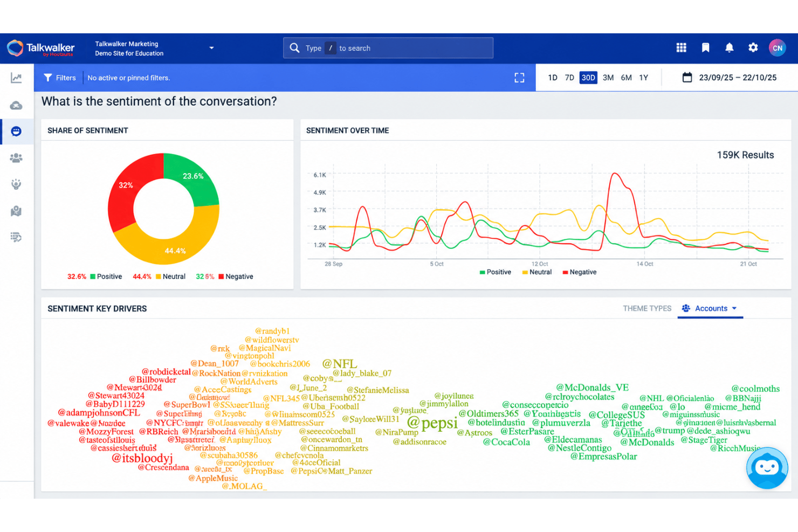The height and width of the screenshot is (532, 798).
Task: Click the Accounts people icon
Action: coord(686,308)
